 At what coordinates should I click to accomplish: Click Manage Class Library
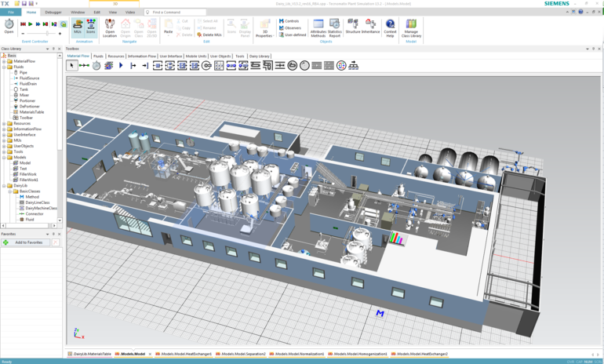pos(411,27)
